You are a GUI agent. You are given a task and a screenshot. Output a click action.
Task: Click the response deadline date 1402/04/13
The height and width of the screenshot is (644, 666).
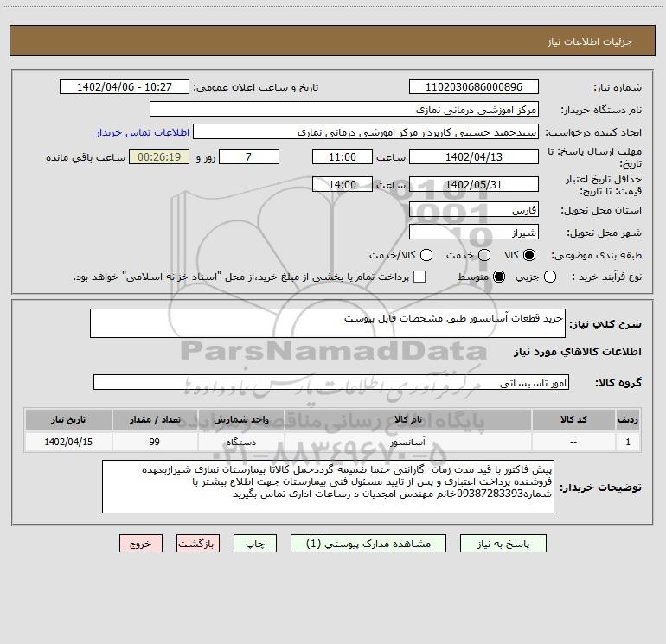[474, 156]
